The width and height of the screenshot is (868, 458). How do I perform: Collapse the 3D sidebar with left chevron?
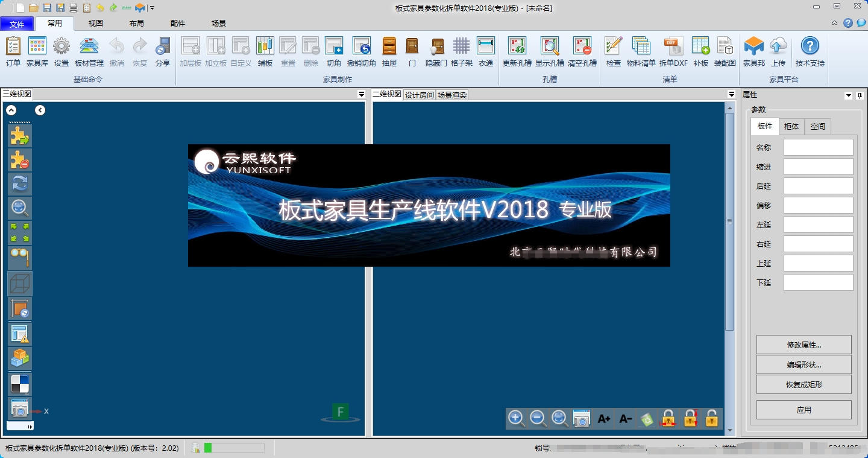pyautogui.click(x=40, y=110)
